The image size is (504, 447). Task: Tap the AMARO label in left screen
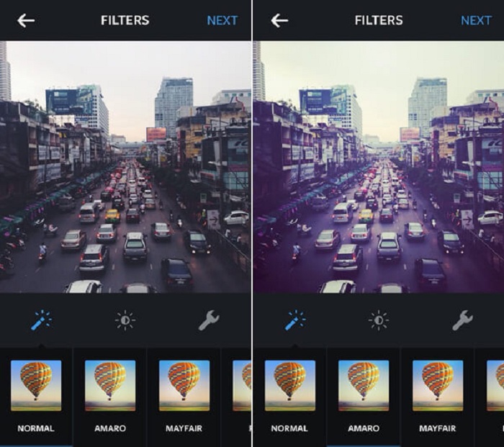[x=110, y=428]
